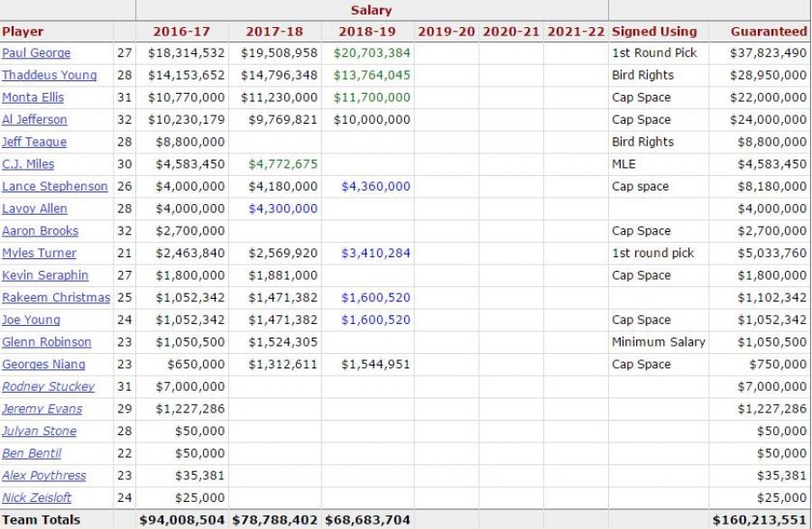Open Kevin Seraphin player link

45,275
